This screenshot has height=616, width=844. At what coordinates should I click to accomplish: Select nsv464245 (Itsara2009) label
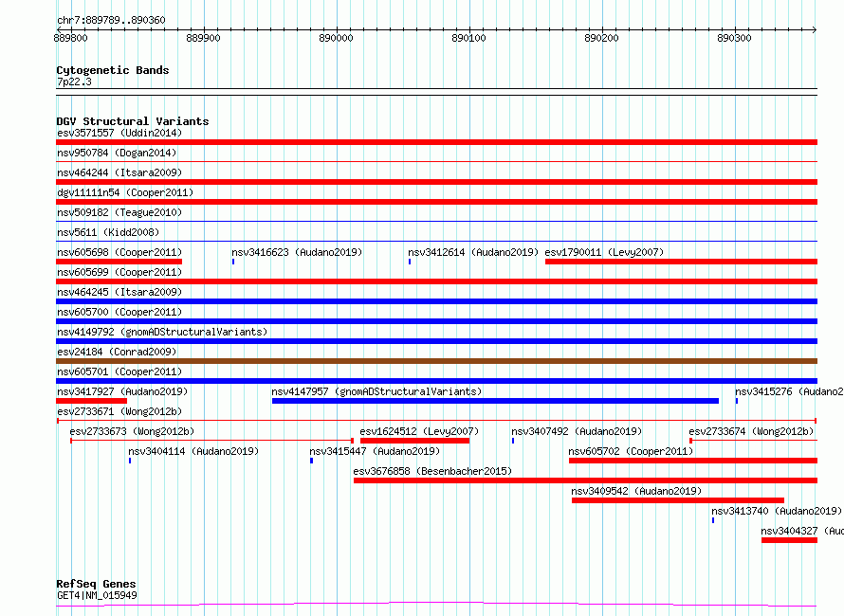(x=119, y=292)
